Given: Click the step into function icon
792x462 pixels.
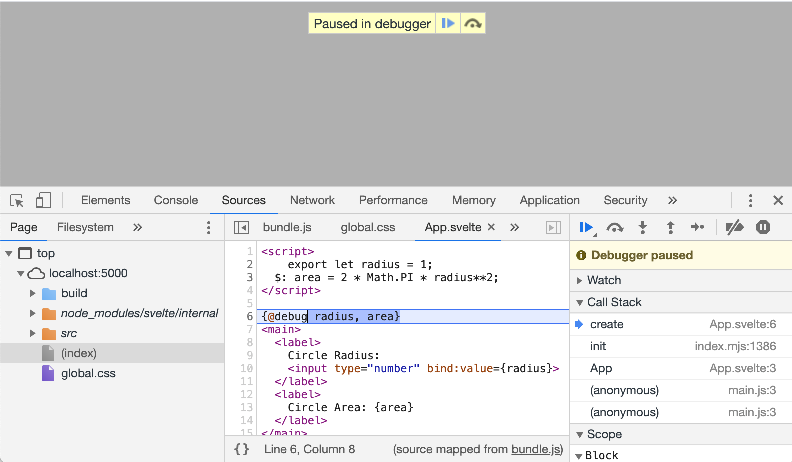Looking at the screenshot, I should pos(643,227).
